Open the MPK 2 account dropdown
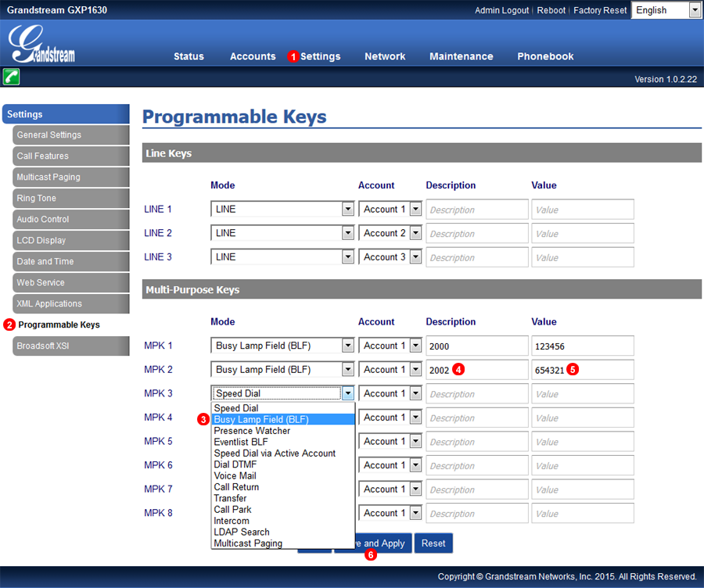This screenshot has height=588, width=704. coord(390,369)
